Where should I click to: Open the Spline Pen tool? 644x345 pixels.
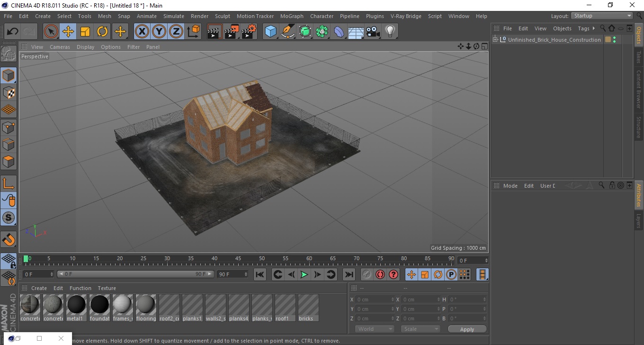tap(288, 32)
